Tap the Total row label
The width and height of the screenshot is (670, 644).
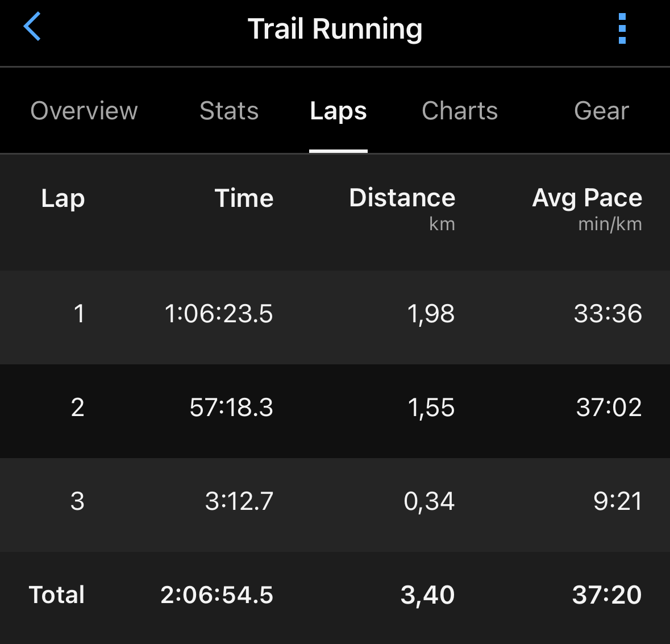[56, 595]
